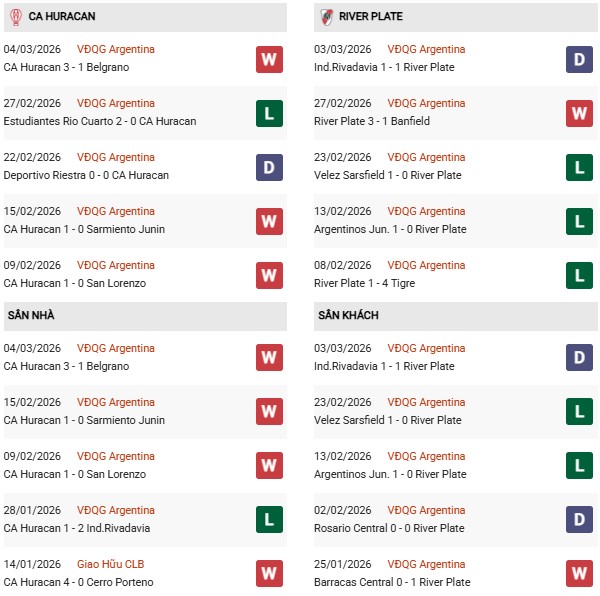
Task: Click the W badge for Barracas Central match
Action: [580, 574]
